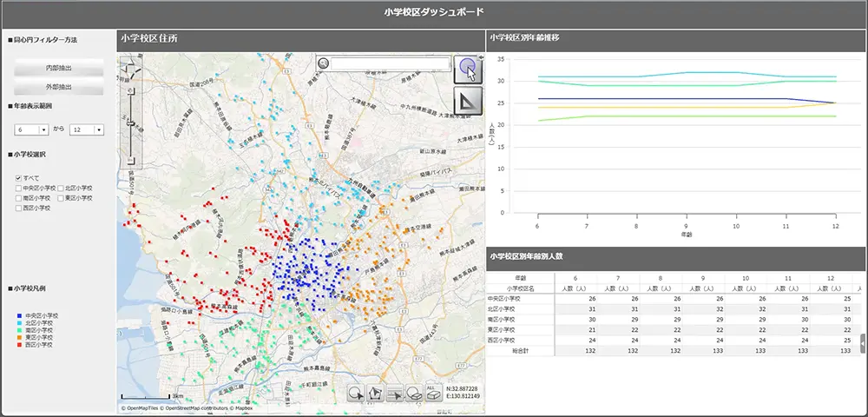
Task: Click the erase selection eraser icon
Action: point(414,394)
